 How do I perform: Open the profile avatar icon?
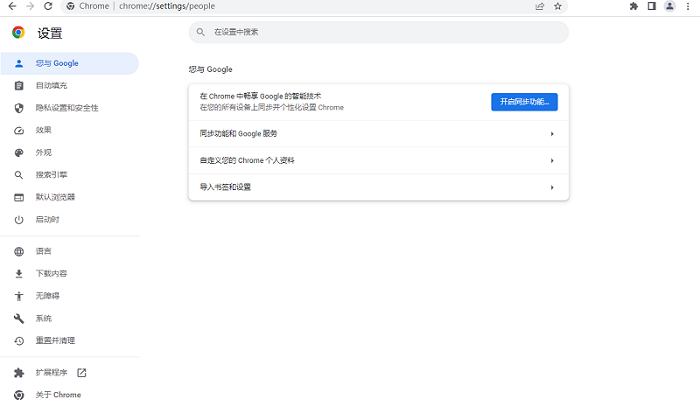(670, 6)
